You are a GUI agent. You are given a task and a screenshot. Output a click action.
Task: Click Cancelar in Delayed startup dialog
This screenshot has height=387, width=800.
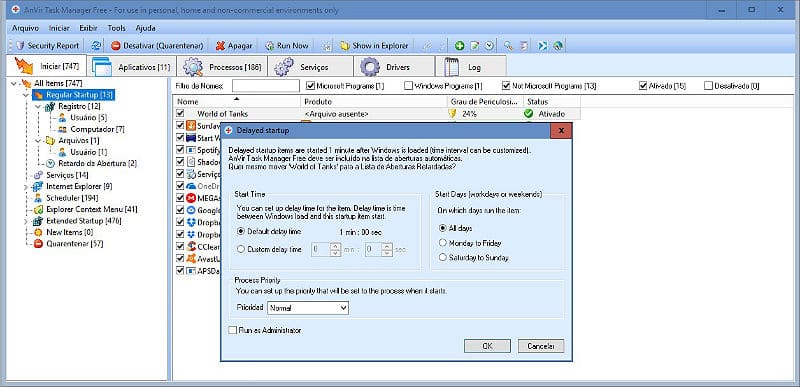point(541,346)
